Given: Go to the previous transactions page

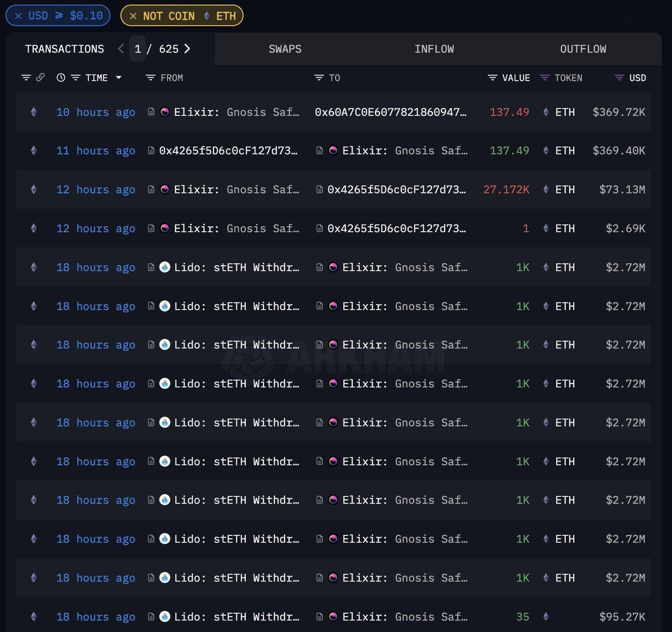Looking at the screenshot, I should click(121, 49).
